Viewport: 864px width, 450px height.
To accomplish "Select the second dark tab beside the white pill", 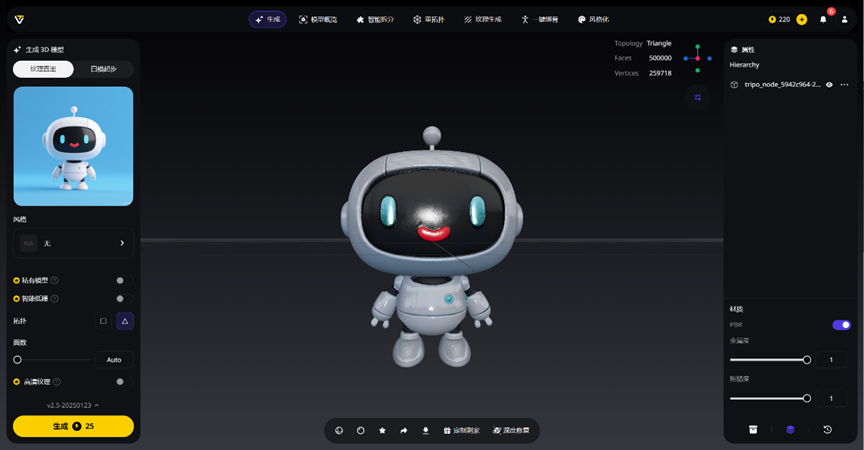I will coord(103,69).
